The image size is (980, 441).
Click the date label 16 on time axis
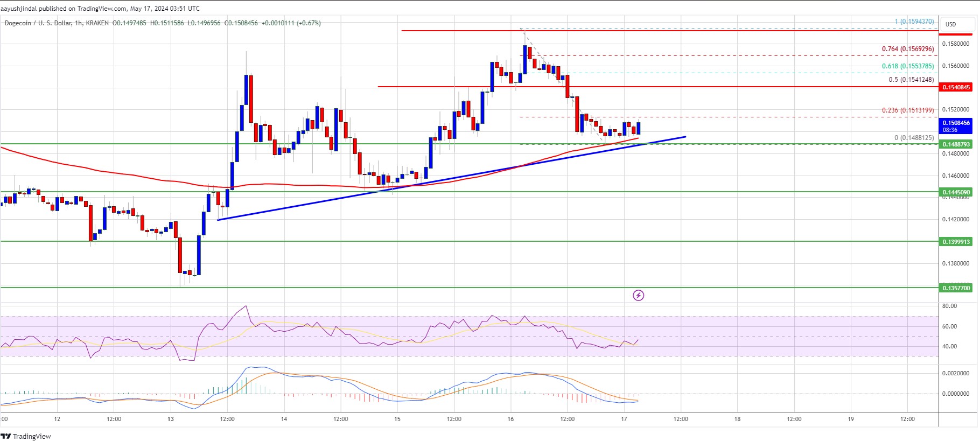point(510,419)
